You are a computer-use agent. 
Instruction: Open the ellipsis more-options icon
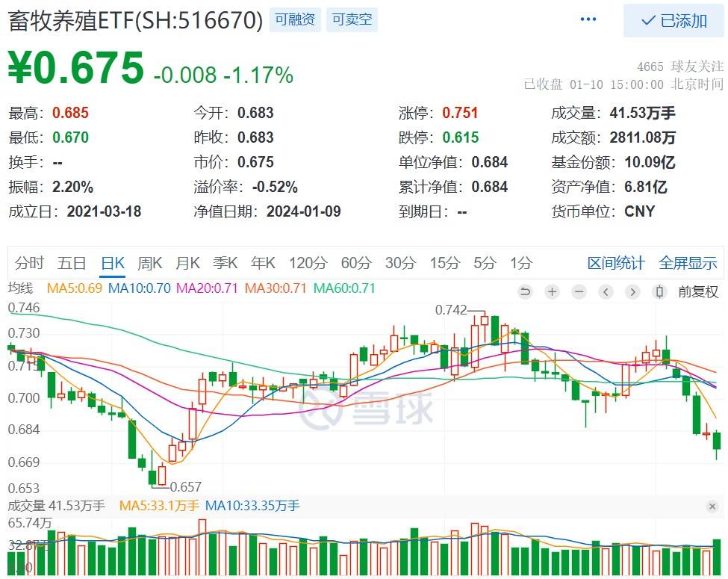tap(588, 18)
